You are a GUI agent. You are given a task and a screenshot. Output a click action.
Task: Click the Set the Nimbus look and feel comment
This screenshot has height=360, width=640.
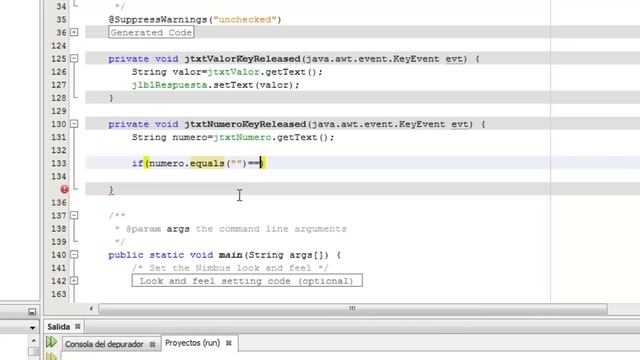point(230,268)
